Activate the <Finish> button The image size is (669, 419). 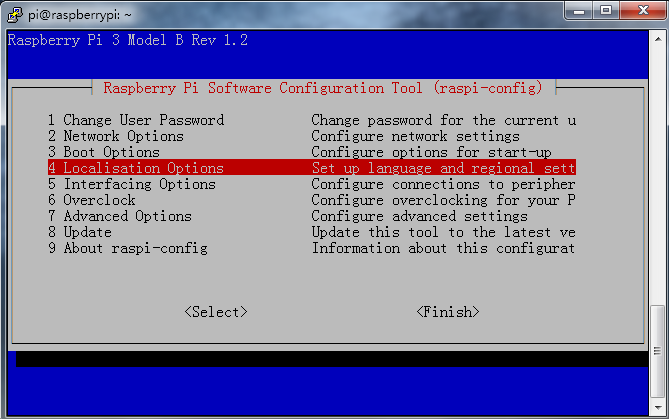pos(448,312)
